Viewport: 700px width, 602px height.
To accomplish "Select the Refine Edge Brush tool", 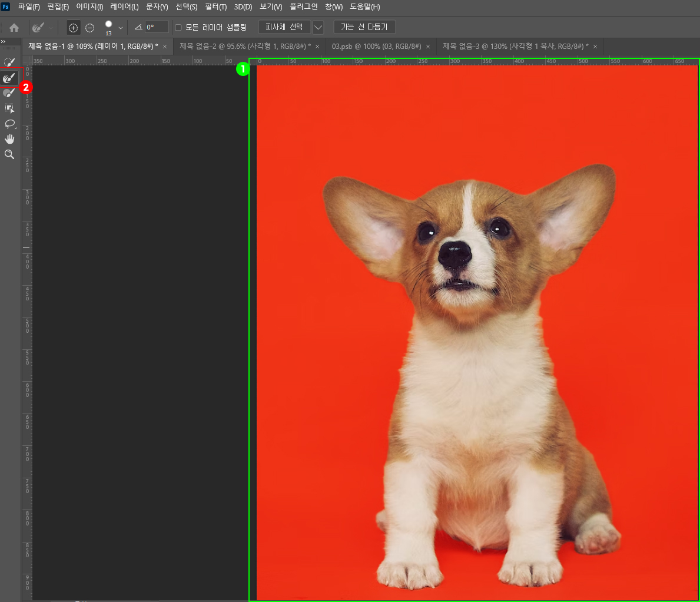I will [9, 78].
